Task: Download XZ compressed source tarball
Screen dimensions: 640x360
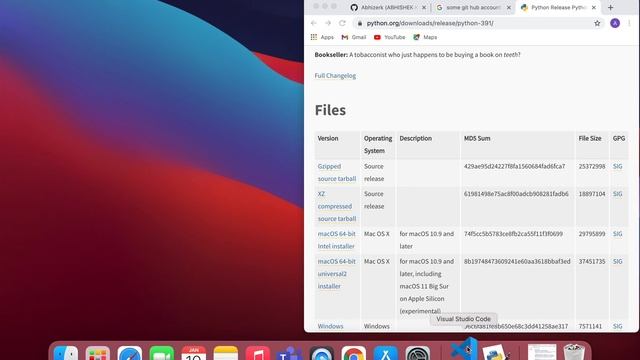Action: click(x=337, y=206)
